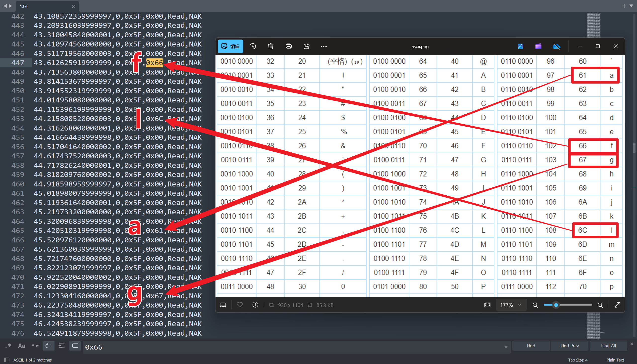Print the ascii.png image
This screenshot has width=637, height=364.
click(288, 46)
